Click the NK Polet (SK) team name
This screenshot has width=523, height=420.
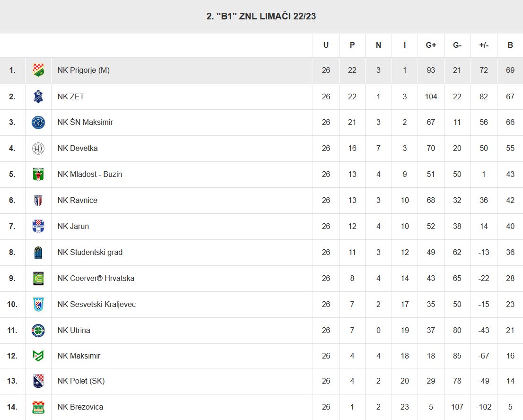click(x=81, y=381)
